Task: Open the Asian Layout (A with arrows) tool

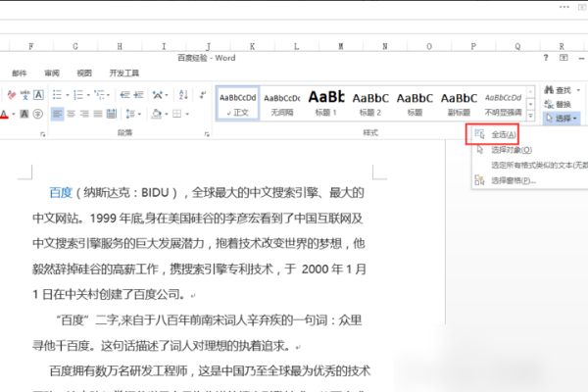Action: pyautogui.click(x=157, y=95)
